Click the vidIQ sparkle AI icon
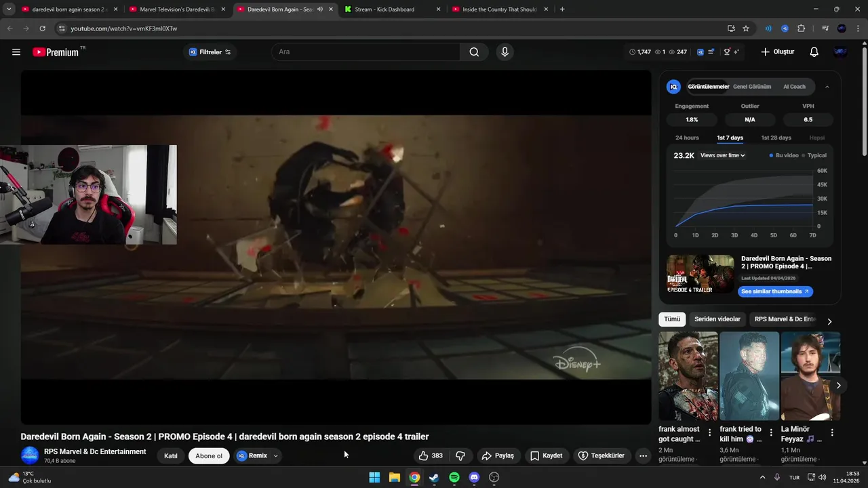 (736, 52)
